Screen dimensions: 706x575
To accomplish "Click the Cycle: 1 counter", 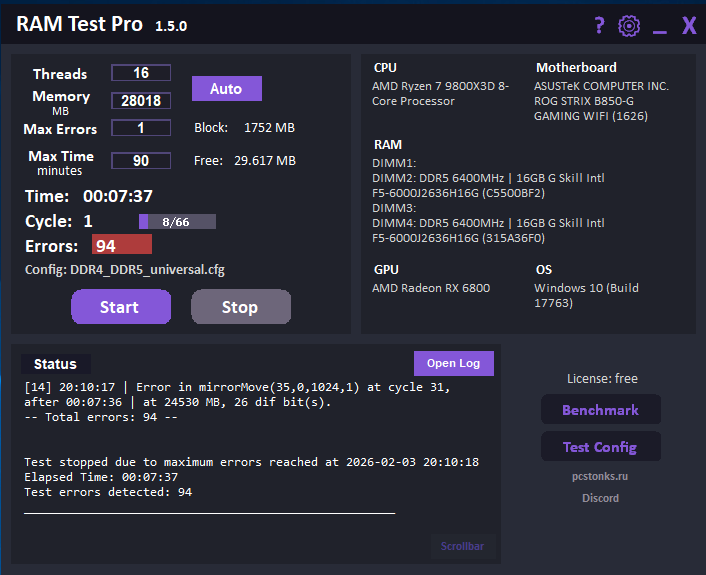I will click(59, 221).
